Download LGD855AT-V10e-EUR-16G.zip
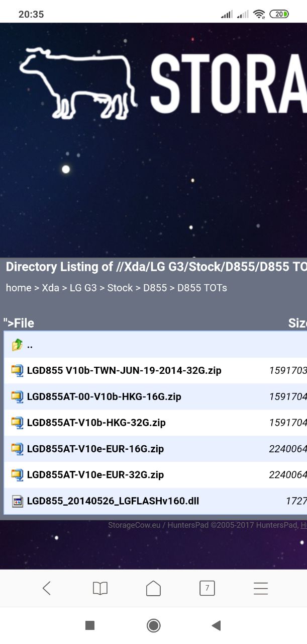The width and height of the screenshot is (307, 644). click(95, 449)
